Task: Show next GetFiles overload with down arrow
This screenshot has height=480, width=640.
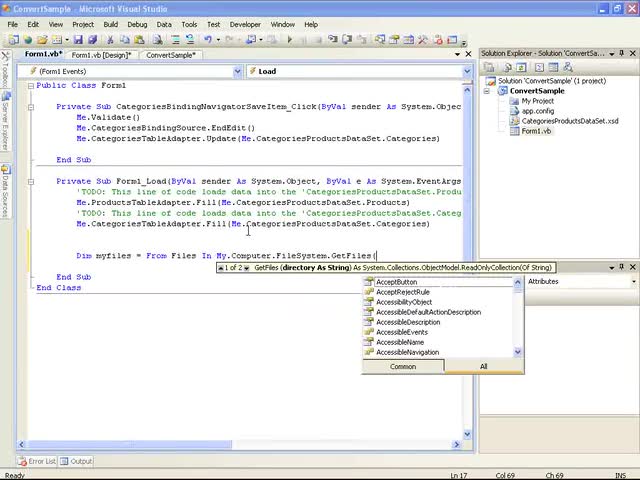Action: point(246,268)
